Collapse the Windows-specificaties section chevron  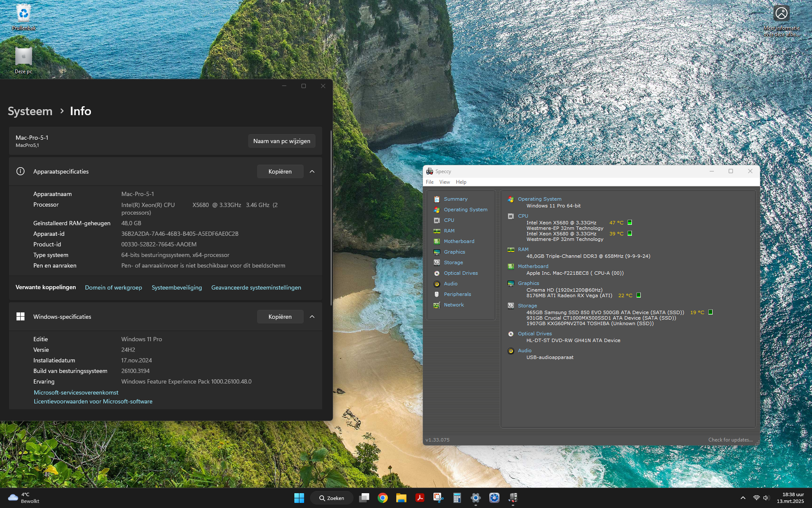point(312,317)
